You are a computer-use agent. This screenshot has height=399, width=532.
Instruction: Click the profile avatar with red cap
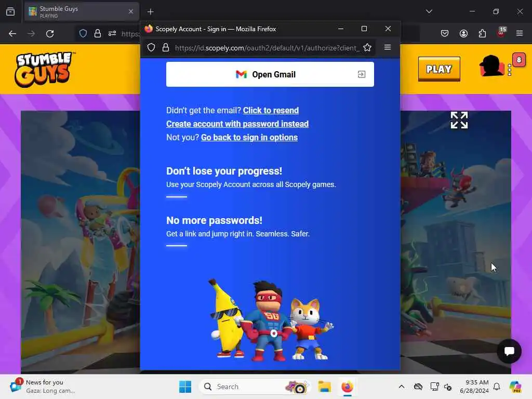coord(491,66)
